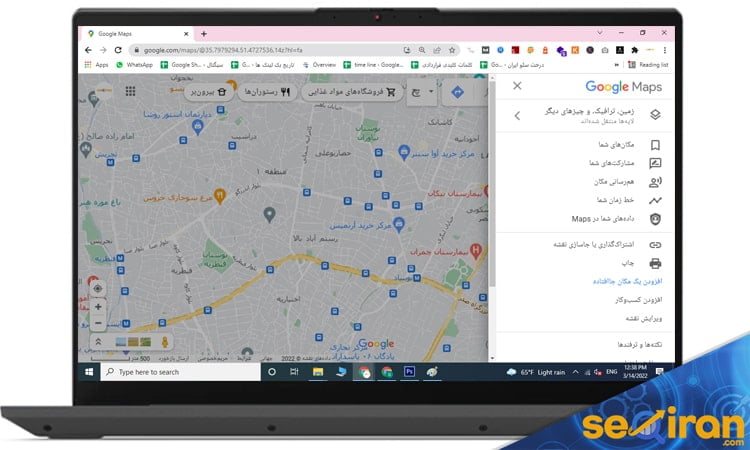Switch to the Google Maps browser tab
This screenshot has height=450, width=750.
pos(136,34)
